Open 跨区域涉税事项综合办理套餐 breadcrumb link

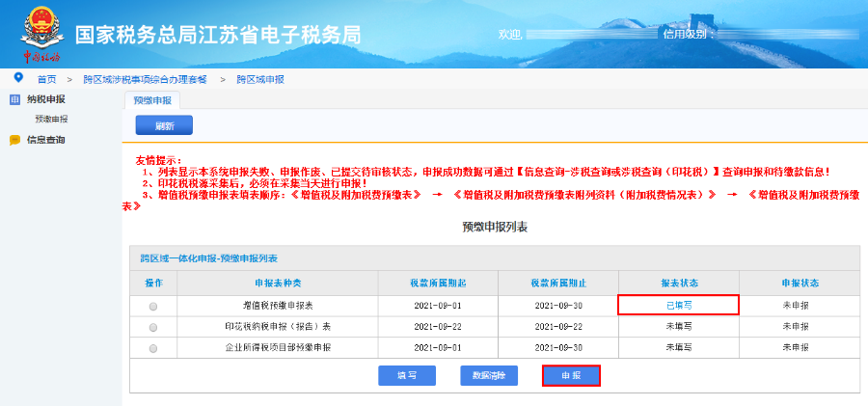click(x=145, y=79)
